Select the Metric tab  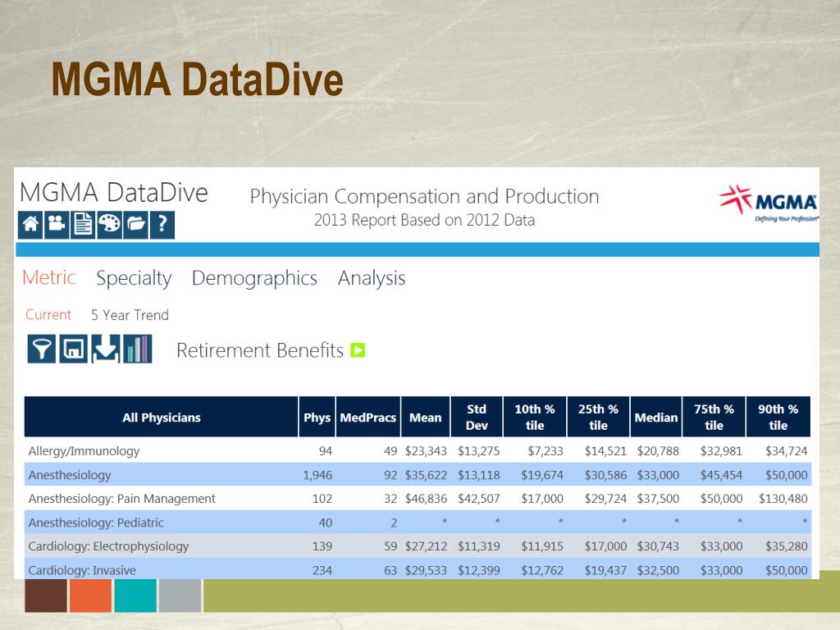[x=48, y=277]
